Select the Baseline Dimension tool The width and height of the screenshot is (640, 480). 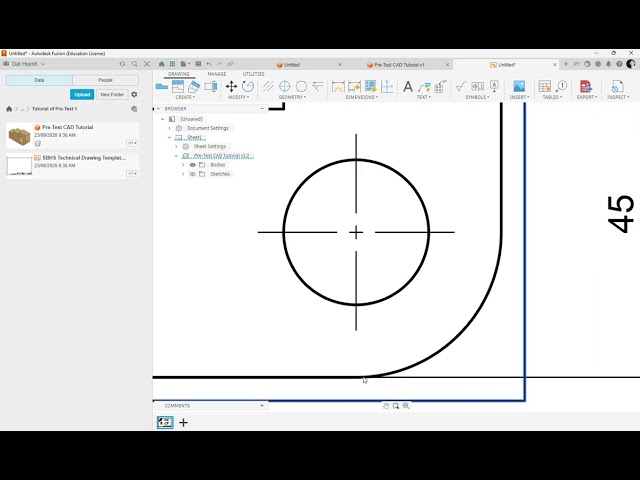pyautogui.click(x=371, y=86)
